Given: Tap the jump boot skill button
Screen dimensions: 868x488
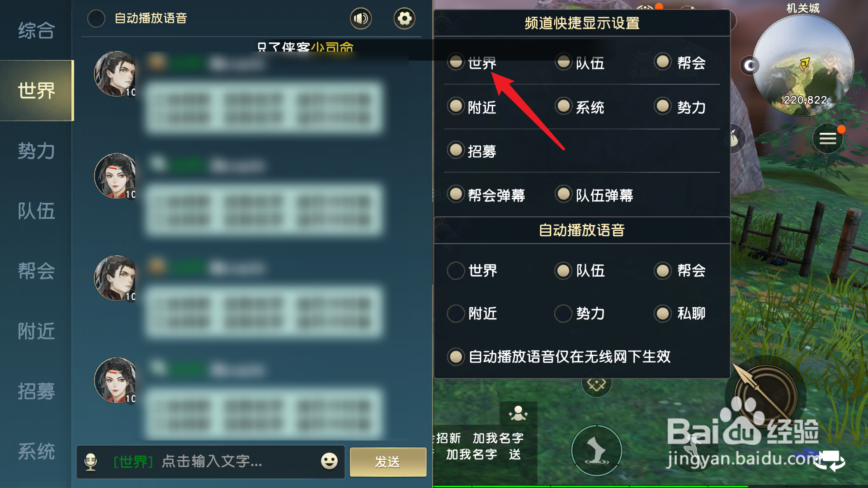Looking at the screenshot, I should point(596,450).
